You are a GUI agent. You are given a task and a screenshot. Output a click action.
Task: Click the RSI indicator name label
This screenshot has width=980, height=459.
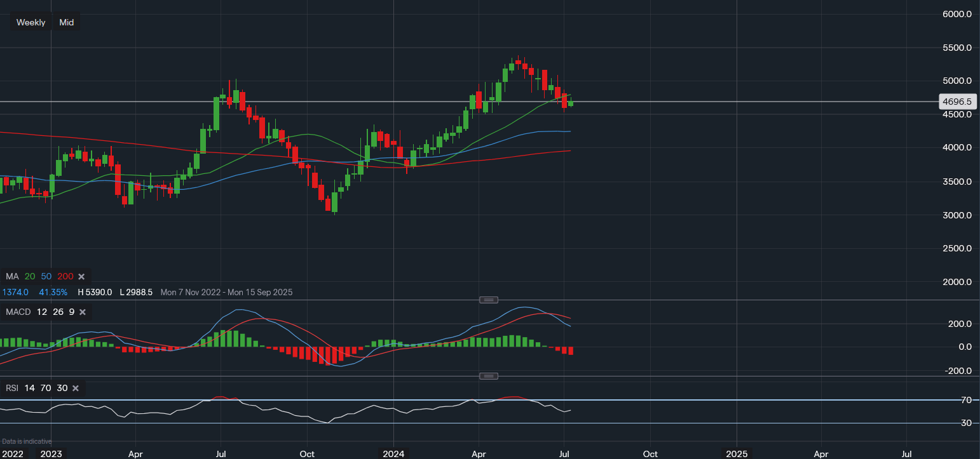(13, 388)
